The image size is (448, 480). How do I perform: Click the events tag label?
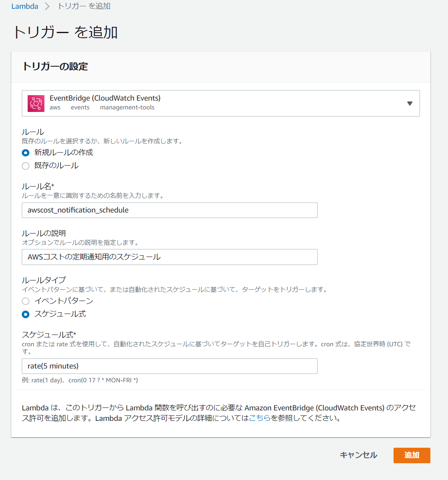(x=80, y=107)
